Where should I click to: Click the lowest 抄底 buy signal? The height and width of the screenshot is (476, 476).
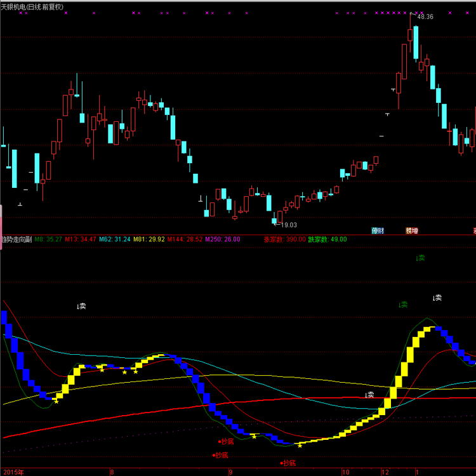click(289, 463)
